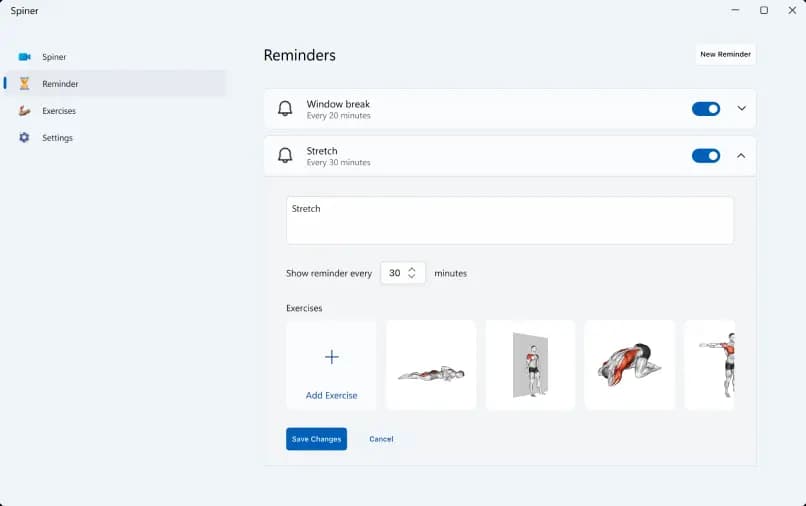806x506 pixels.
Task: Click the Exercises flexing arm icon
Action: 25,111
